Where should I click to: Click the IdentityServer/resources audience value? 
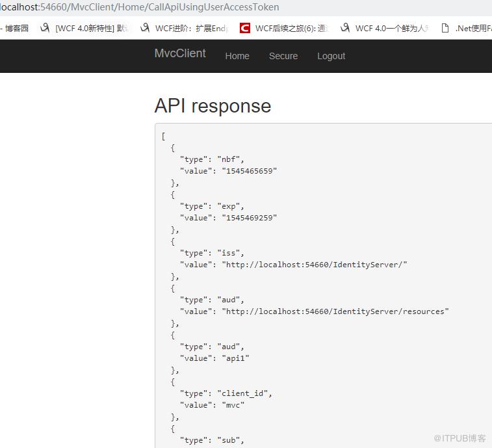tap(335, 311)
